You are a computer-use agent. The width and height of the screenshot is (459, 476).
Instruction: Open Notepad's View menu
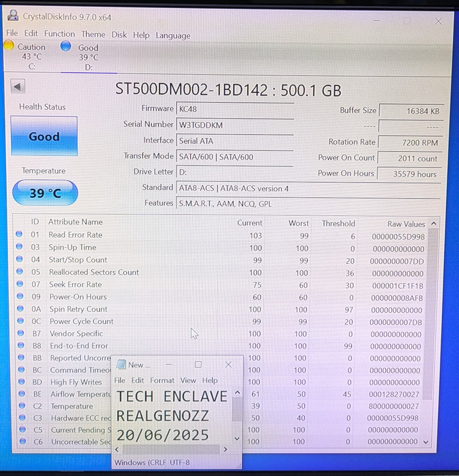(x=188, y=380)
